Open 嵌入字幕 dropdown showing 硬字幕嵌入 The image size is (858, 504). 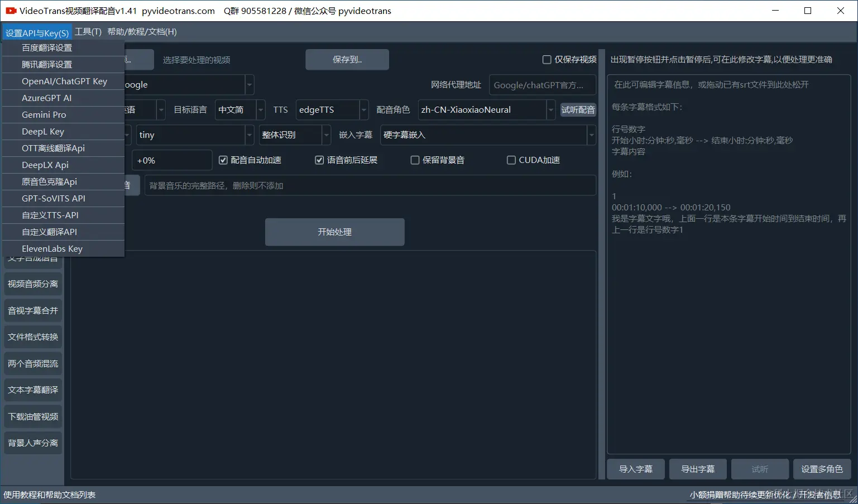click(488, 135)
